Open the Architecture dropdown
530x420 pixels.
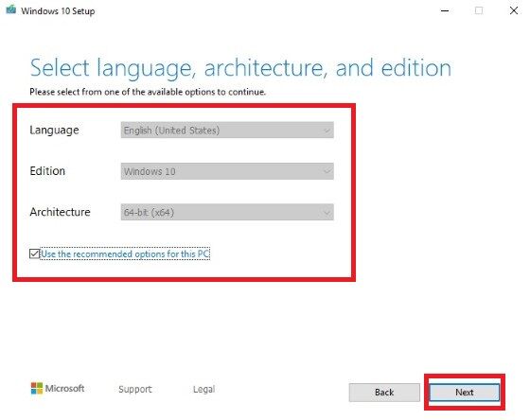coord(227,212)
